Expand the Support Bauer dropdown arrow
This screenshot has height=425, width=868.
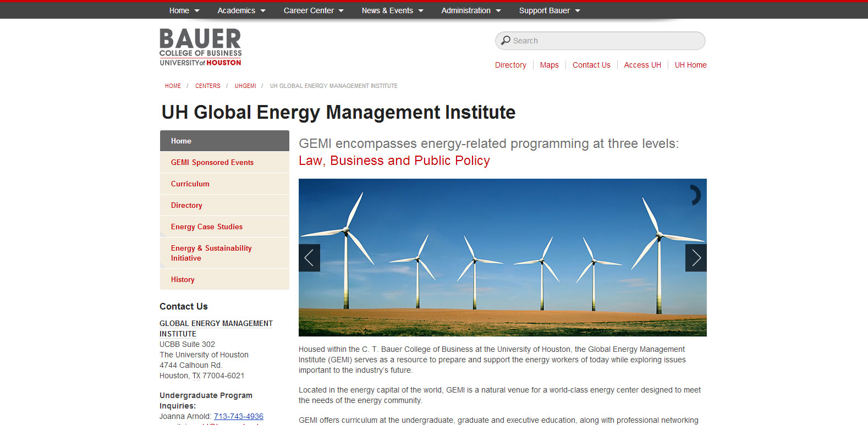point(578,11)
